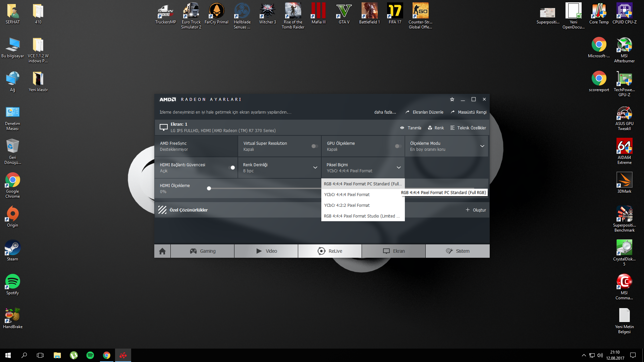Open Hellblade Senuas desktop shortcut

click(x=242, y=16)
